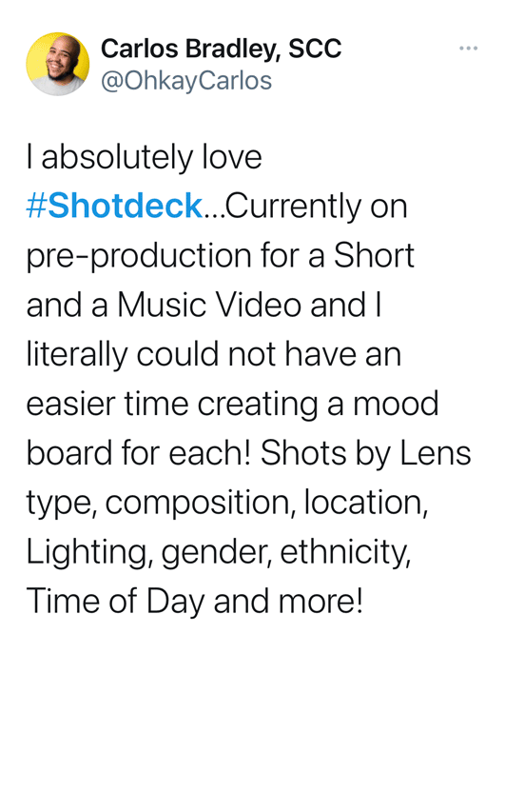Click the display name Carlos Bradley, SCC

tap(221, 49)
